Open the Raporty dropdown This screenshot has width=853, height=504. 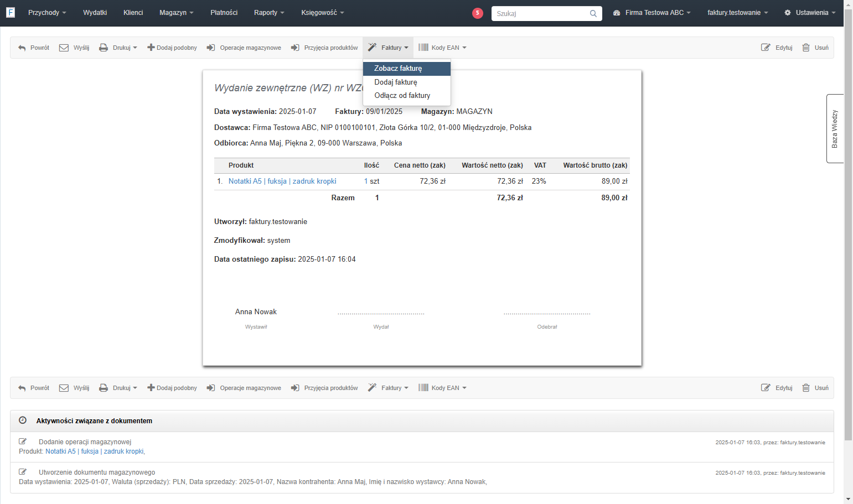click(269, 13)
